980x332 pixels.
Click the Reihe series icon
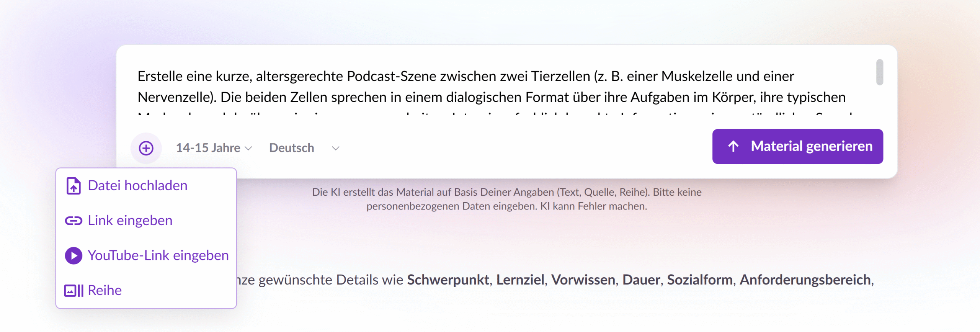click(73, 291)
